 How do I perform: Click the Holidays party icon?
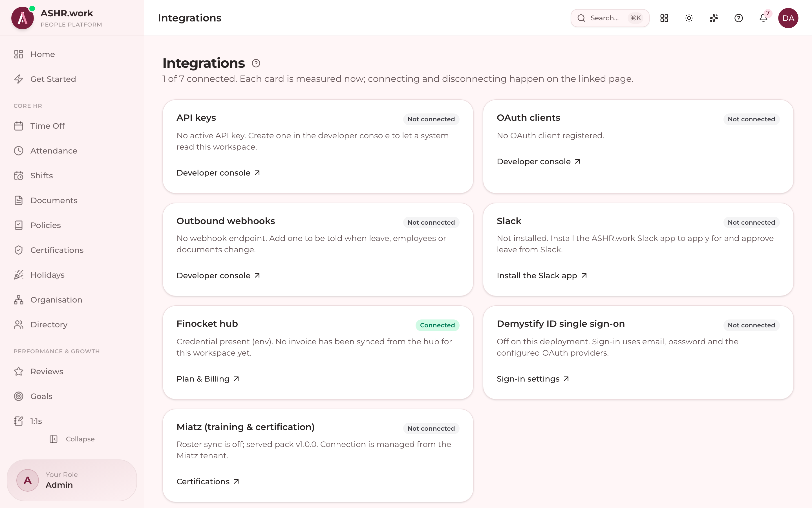click(18, 275)
